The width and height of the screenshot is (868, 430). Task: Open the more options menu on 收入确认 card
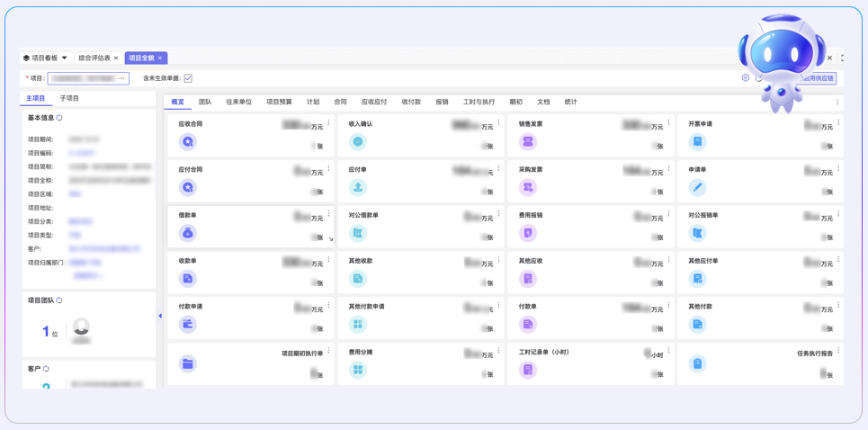click(x=498, y=123)
